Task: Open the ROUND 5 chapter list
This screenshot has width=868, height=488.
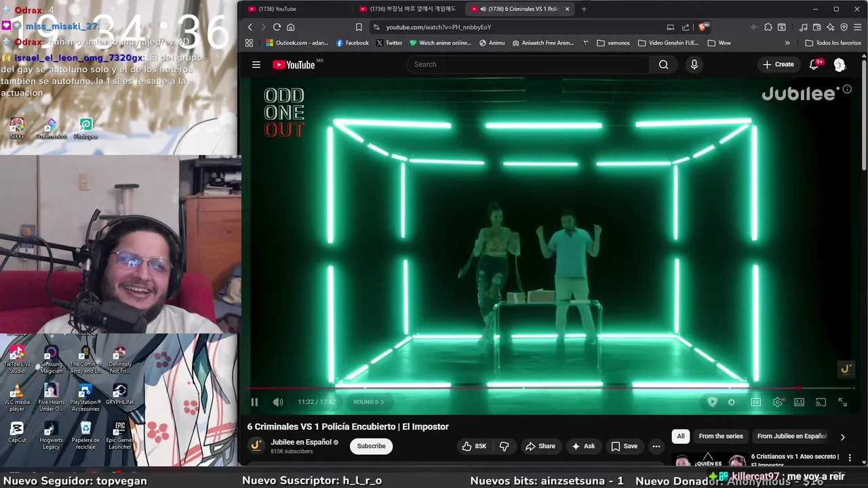Action: click(368, 402)
